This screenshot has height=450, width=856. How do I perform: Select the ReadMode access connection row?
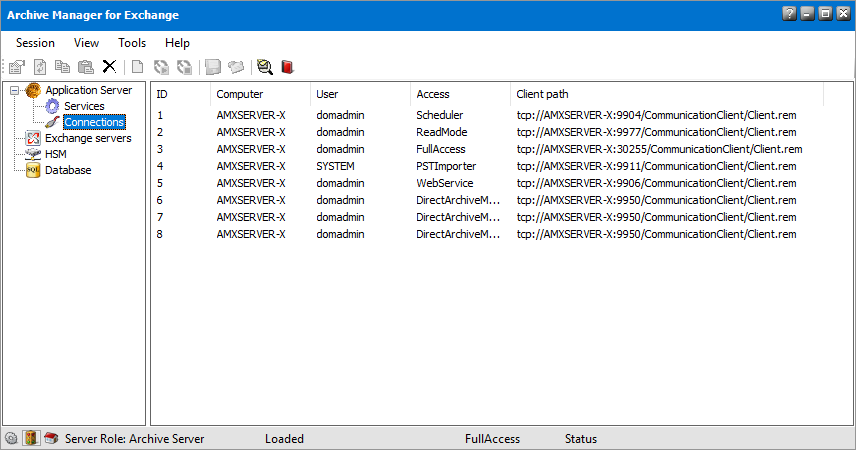(x=487, y=132)
